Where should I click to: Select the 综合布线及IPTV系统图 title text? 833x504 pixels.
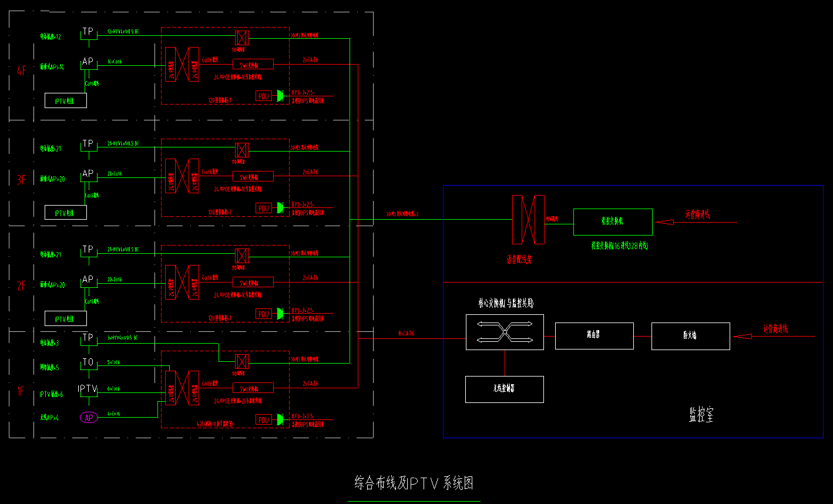tap(415, 483)
